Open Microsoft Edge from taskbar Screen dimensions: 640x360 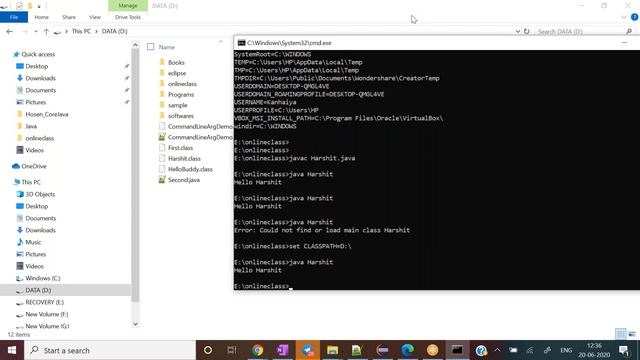407,350
